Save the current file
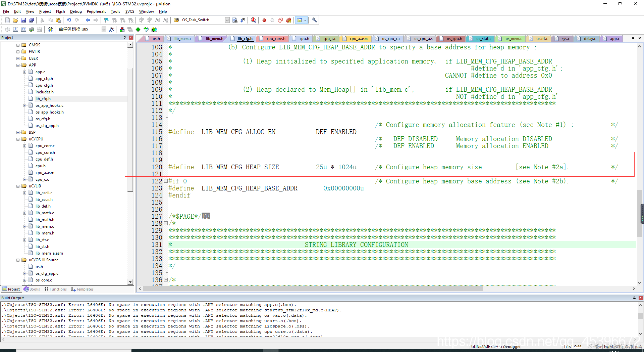The image size is (644, 352). [23, 20]
